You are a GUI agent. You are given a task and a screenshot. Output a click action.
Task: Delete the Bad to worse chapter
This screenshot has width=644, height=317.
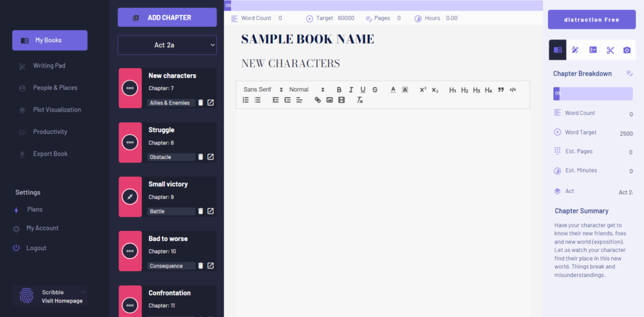coord(200,265)
